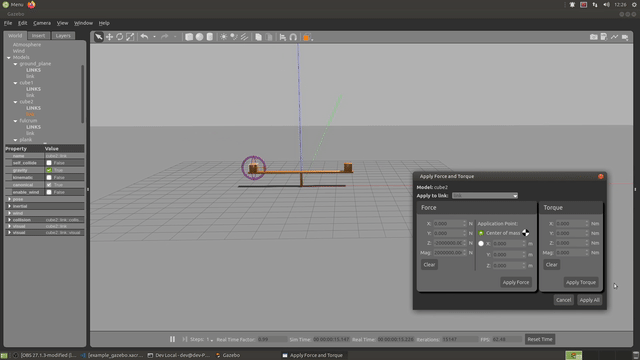Open the View menu
Screen dimensions: 640x360
click(62, 23)
